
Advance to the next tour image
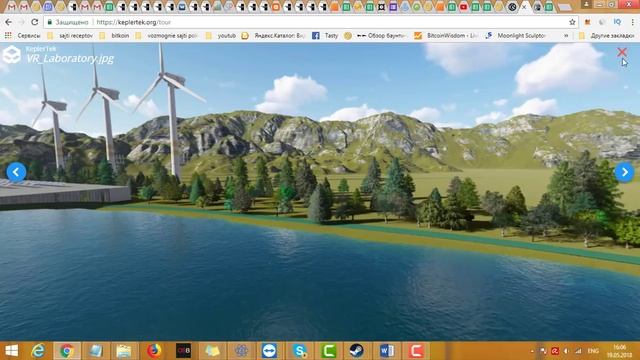pos(624,172)
